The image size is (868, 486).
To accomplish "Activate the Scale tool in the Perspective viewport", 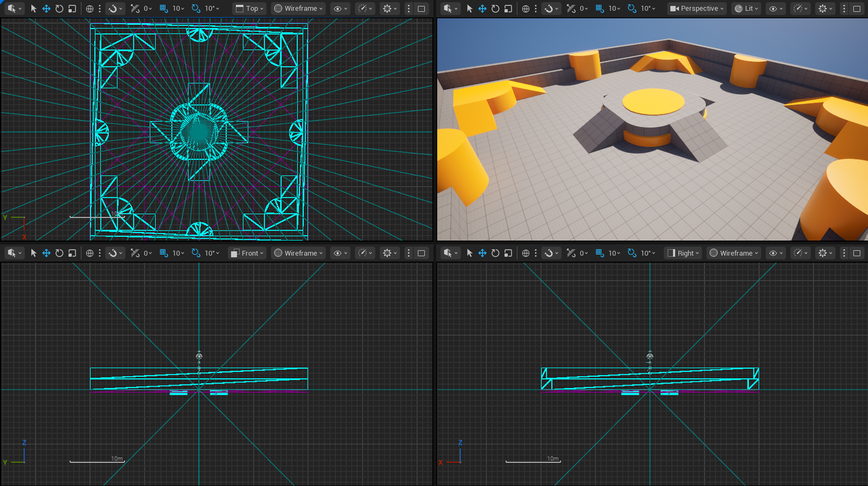I will point(508,9).
